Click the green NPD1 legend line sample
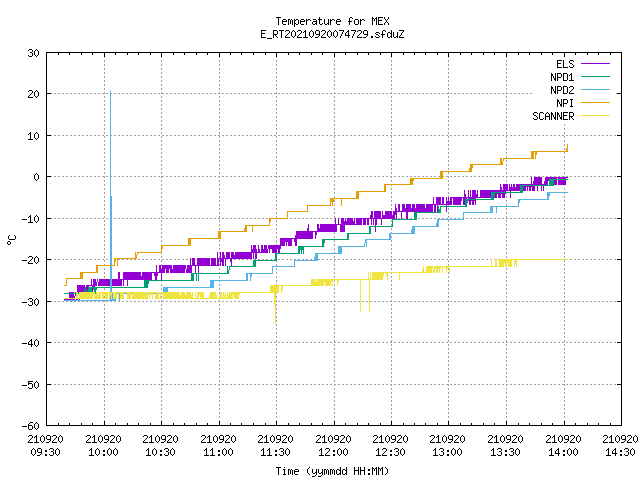This screenshot has width=640, height=480. pyautogui.click(x=595, y=76)
